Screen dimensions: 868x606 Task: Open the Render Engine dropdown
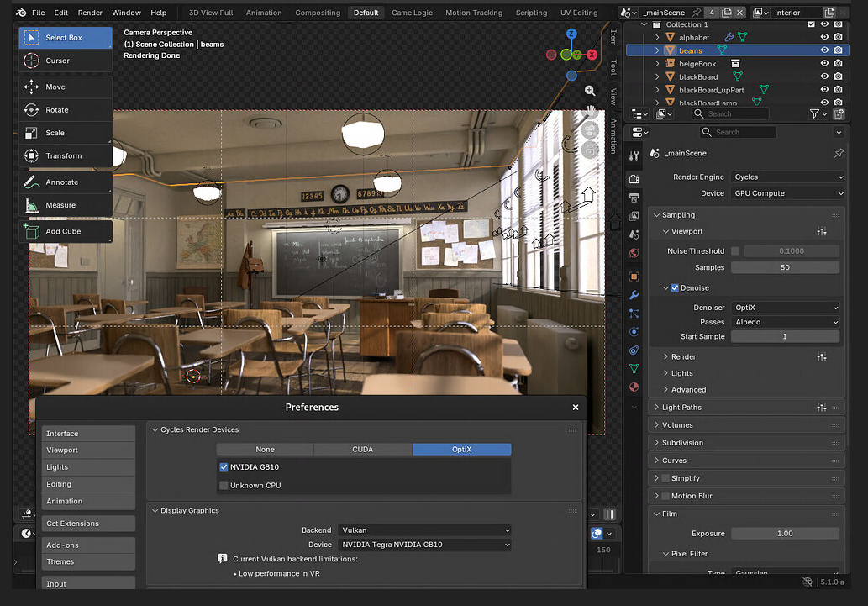click(x=787, y=177)
